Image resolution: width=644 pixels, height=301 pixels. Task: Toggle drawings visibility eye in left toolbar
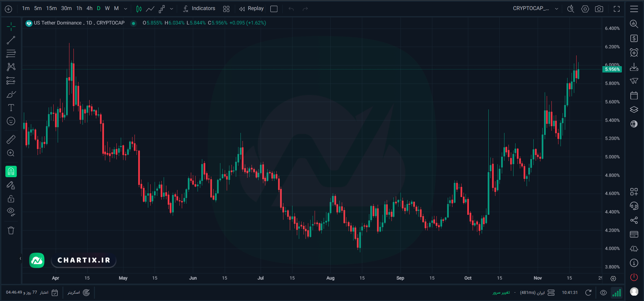pos(11,212)
